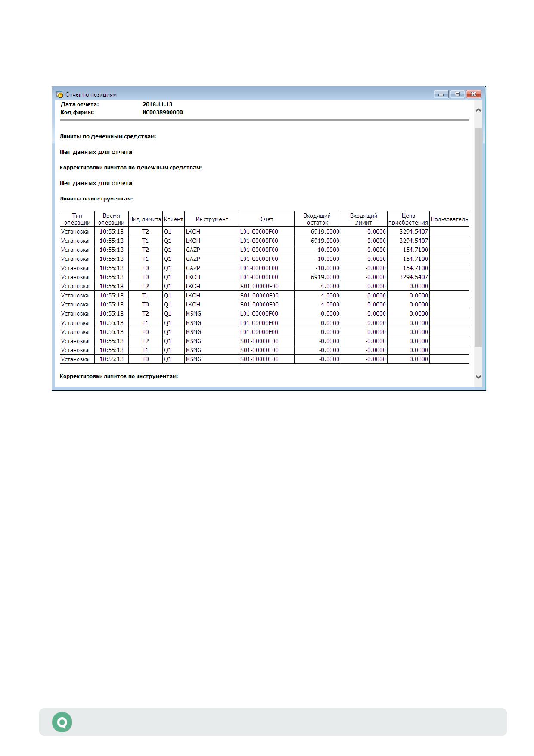
Task: Select the 'Входящий остаток' column header
Action: click(317, 219)
